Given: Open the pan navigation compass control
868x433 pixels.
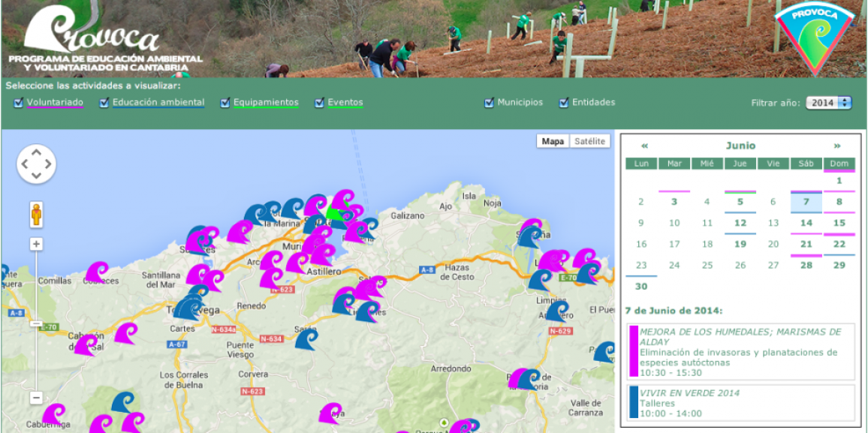Looking at the screenshot, I should point(37,164).
